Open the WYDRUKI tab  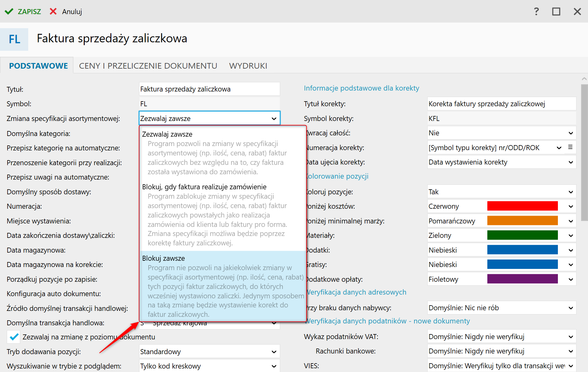click(x=248, y=66)
